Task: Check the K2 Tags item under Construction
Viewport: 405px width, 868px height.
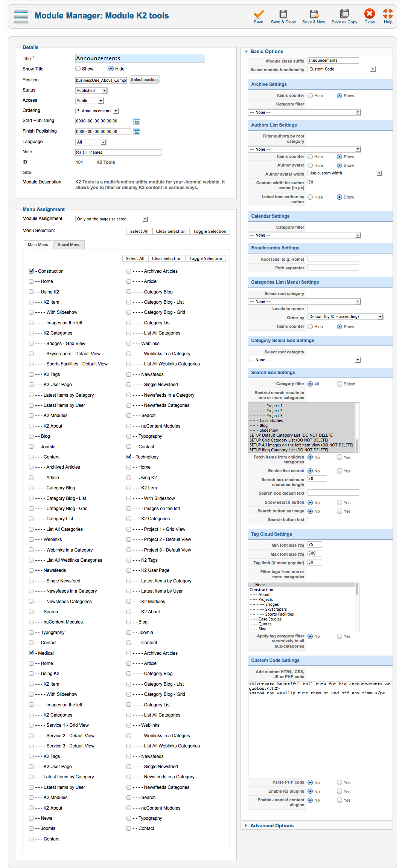Action: point(31,374)
